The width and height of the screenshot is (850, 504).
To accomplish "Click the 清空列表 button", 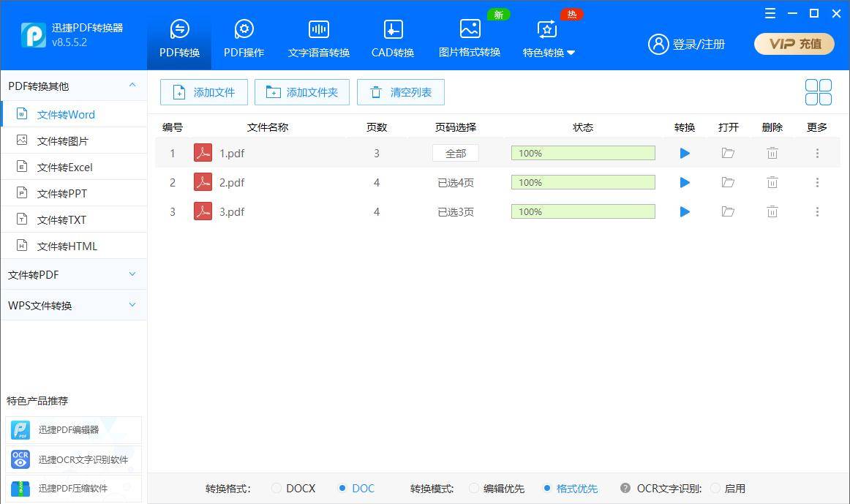I will pyautogui.click(x=401, y=92).
